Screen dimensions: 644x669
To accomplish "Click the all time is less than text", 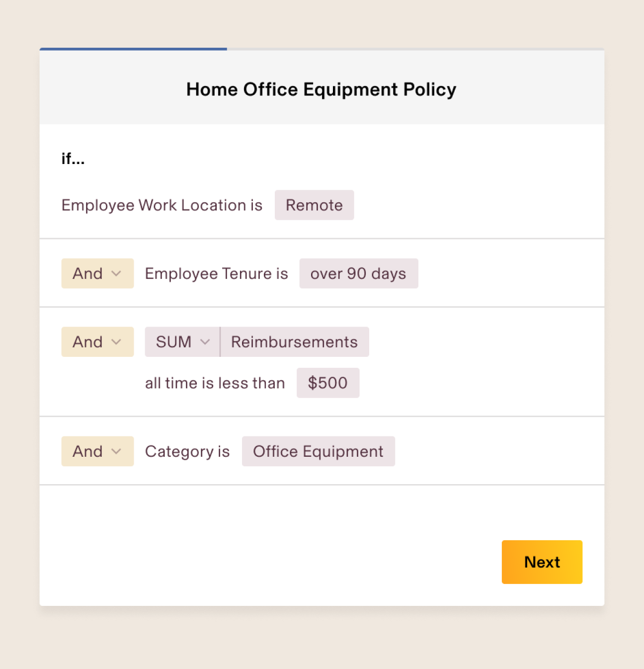I will [x=215, y=383].
